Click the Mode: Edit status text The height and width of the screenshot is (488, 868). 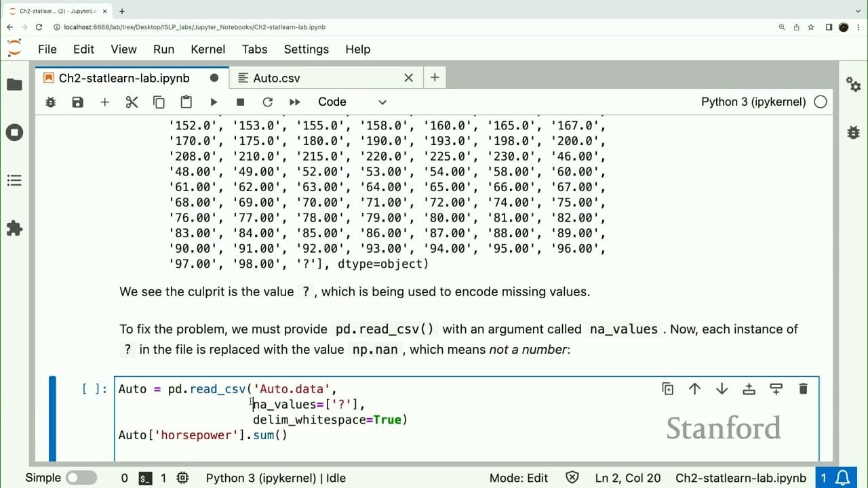(x=518, y=478)
